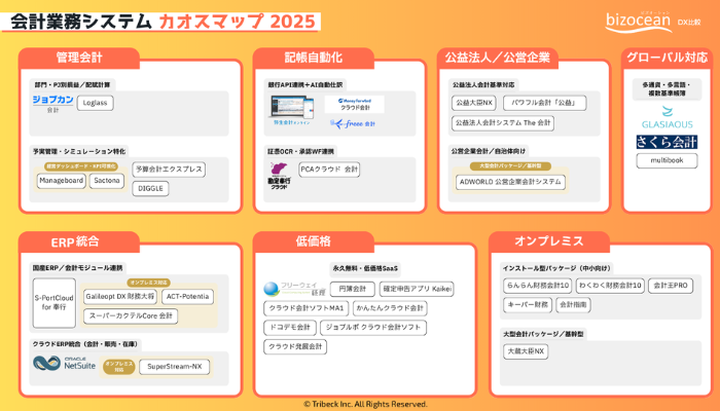Select the multibook label
This screenshot has height=411, width=720.
pos(667,160)
